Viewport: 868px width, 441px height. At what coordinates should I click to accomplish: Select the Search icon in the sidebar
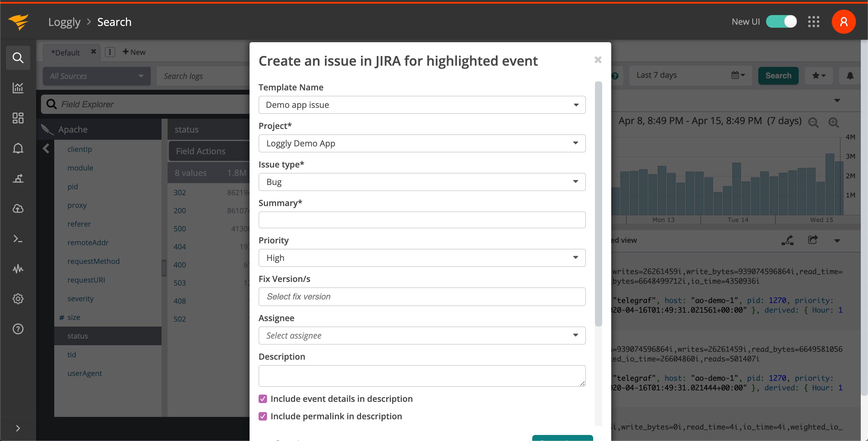tap(18, 58)
